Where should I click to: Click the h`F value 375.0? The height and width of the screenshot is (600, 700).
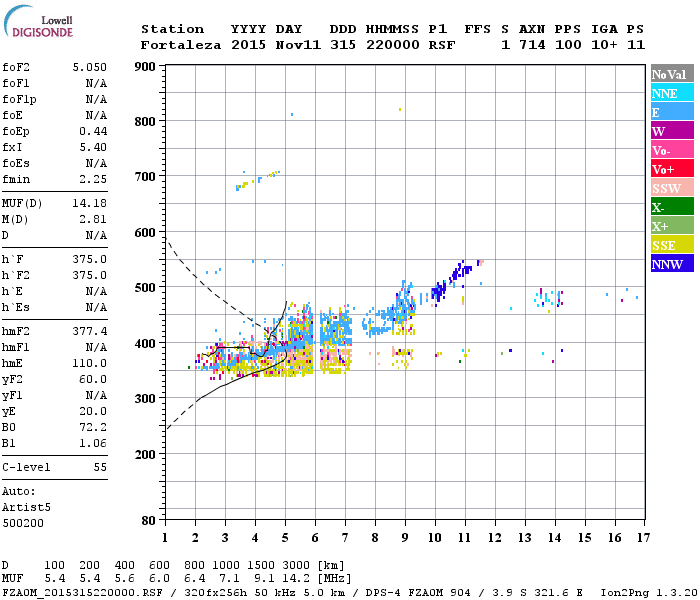90,259
